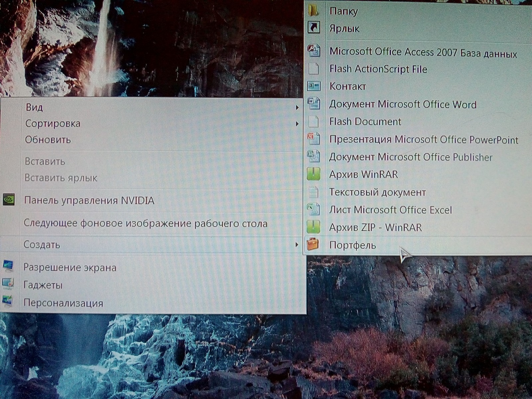The image size is (532, 399).
Task: Click the green Архив WinRAR icon
Action: [x=313, y=174]
